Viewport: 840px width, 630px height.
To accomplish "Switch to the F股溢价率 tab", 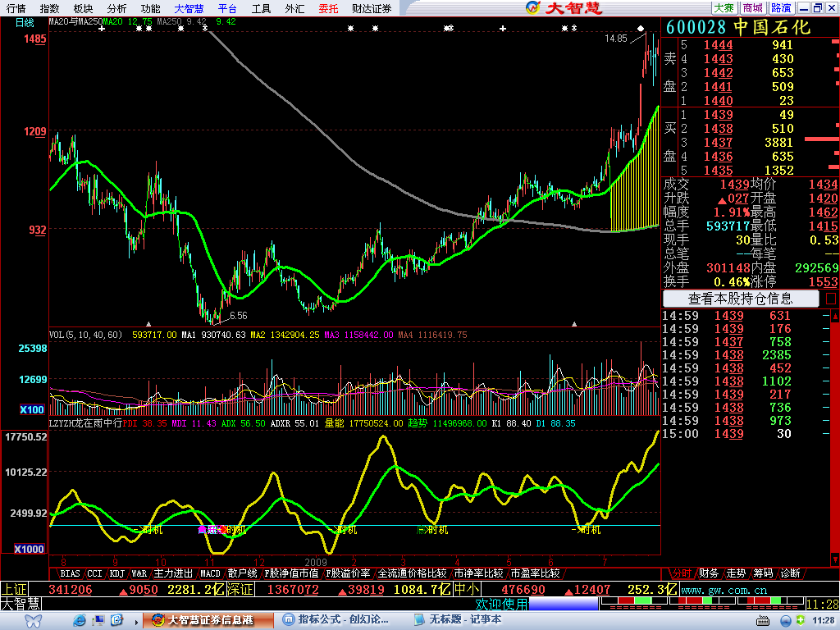I will [x=348, y=573].
